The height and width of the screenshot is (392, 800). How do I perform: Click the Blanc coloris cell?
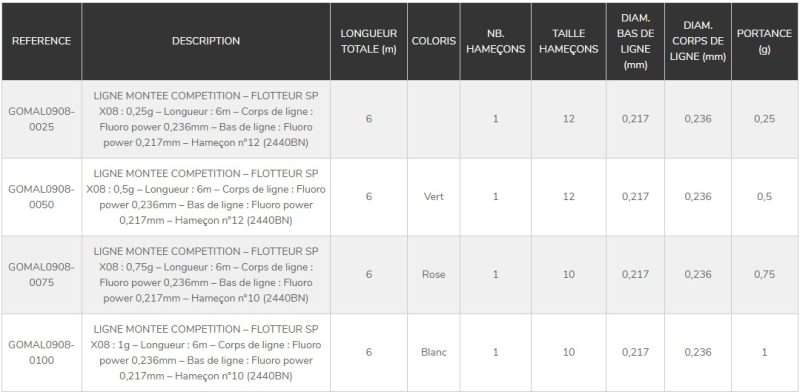434,352
